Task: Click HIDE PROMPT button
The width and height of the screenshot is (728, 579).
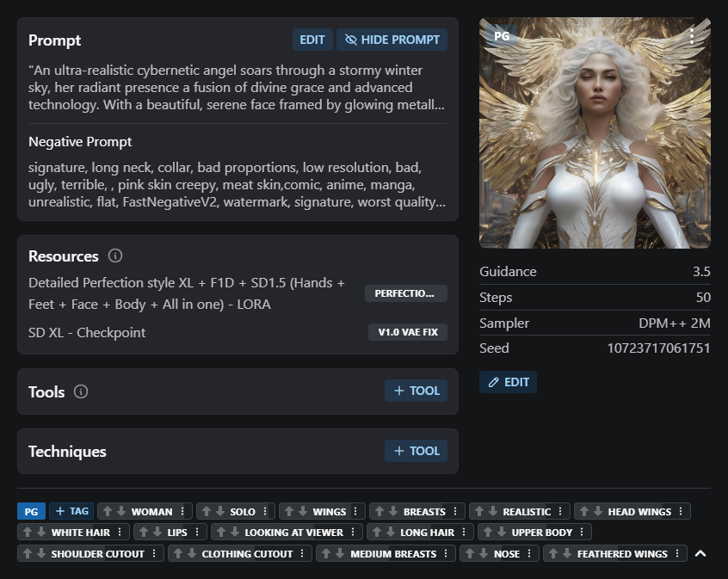Action: [x=392, y=40]
